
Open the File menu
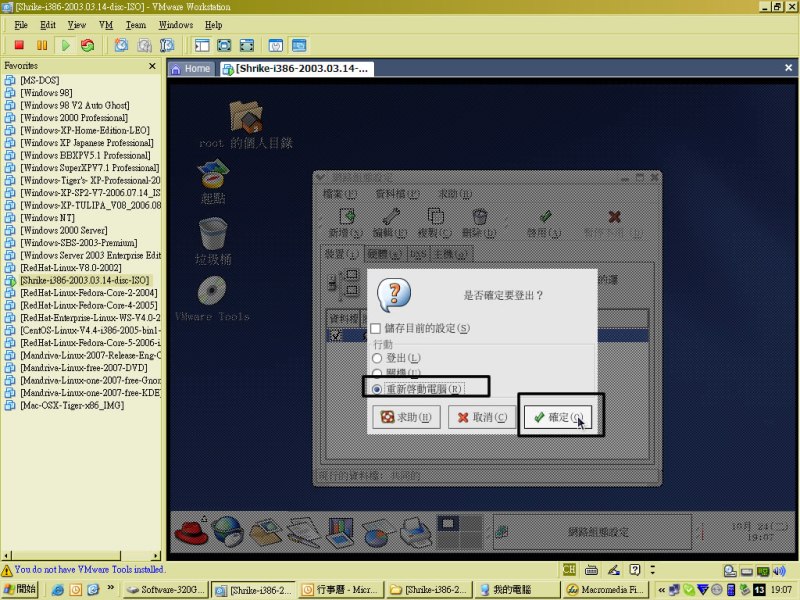point(21,25)
